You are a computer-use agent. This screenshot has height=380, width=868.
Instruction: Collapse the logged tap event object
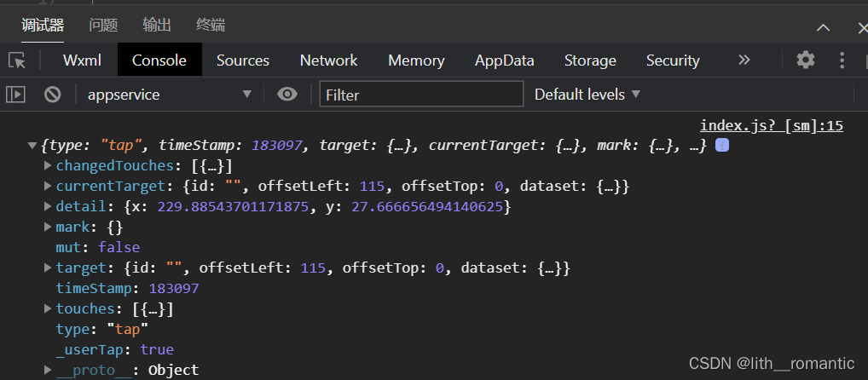click(x=32, y=146)
